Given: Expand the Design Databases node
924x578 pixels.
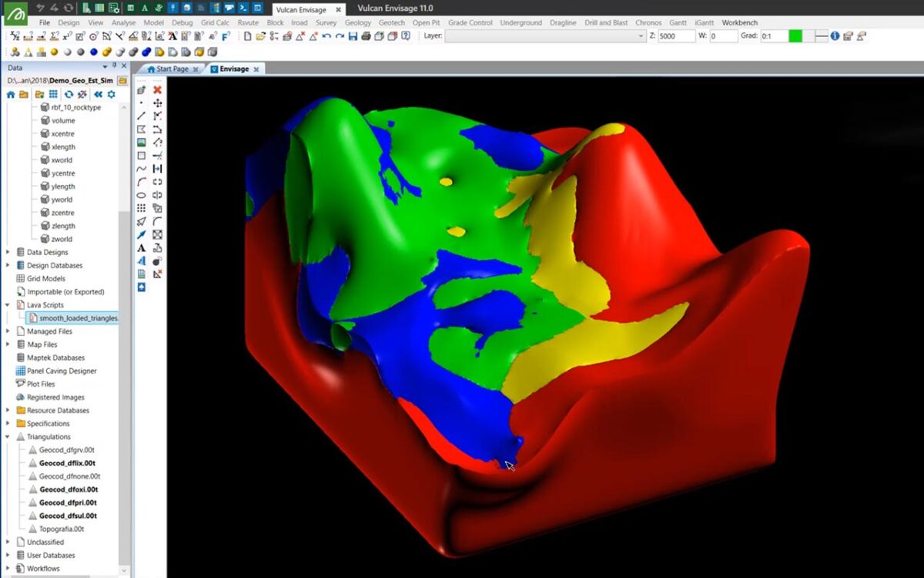Looking at the screenshot, I should pyautogui.click(x=8, y=265).
